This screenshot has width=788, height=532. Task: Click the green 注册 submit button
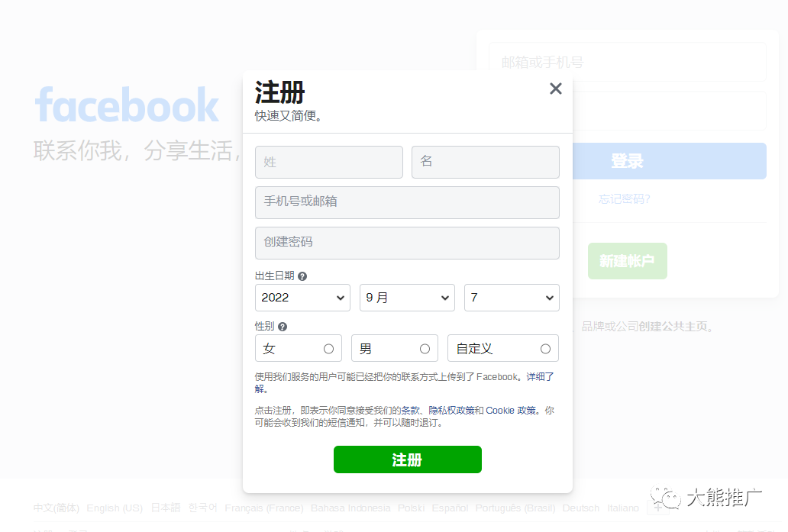tap(408, 459)
